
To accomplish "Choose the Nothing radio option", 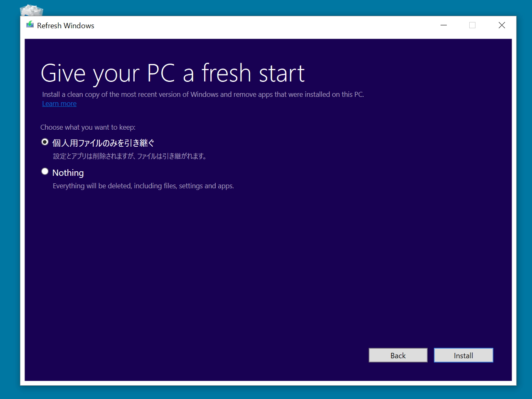I will 45,171.
